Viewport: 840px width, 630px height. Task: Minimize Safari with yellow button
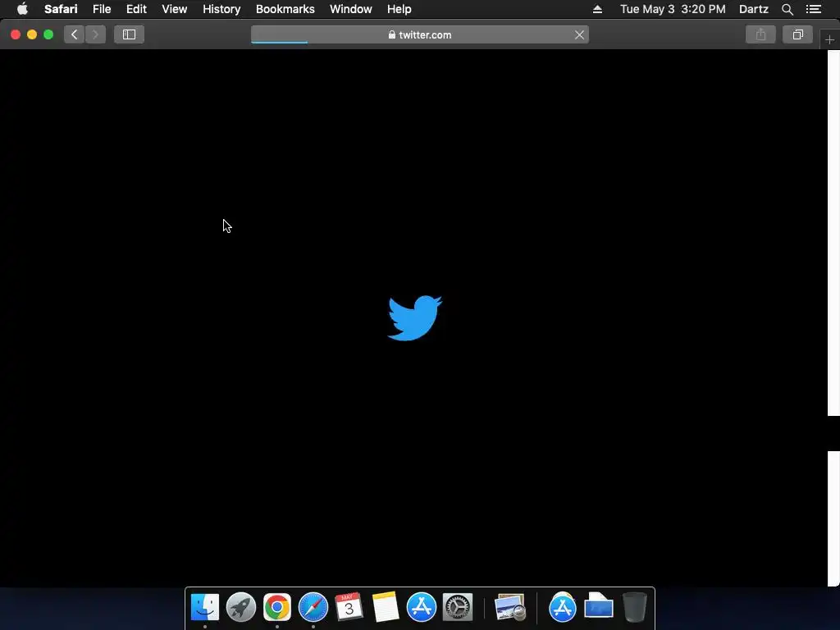click(x=32, y=34)
